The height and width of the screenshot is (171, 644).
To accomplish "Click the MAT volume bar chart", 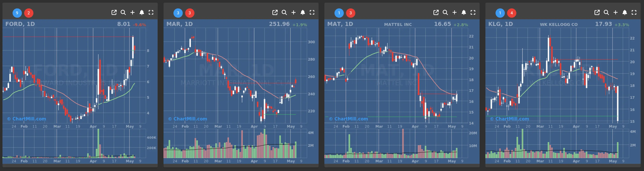I will point(396,143).
